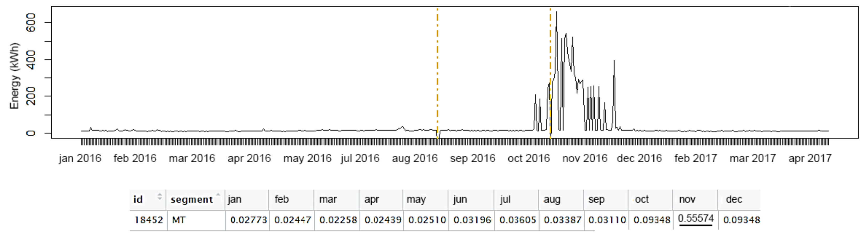868x238 pixels.
Task: Select the 0.03605 value in jul column
Action: (x=518, y=220)
